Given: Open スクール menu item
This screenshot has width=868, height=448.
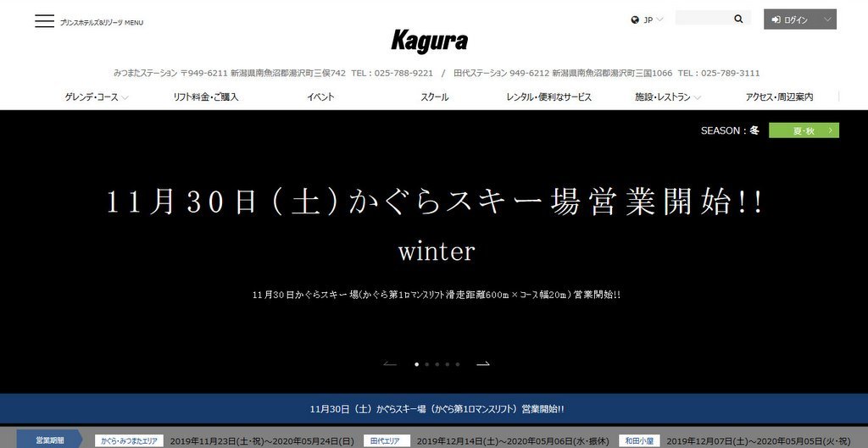Looking at the screenshot, I should point(435,97).
